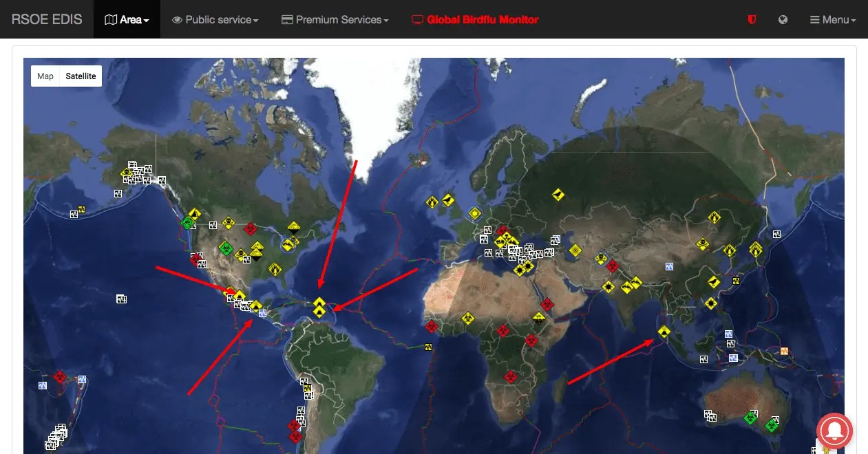Select the red biohazard marker in southern Africa
The image size is (868, 454).
[x=510, y=377]
